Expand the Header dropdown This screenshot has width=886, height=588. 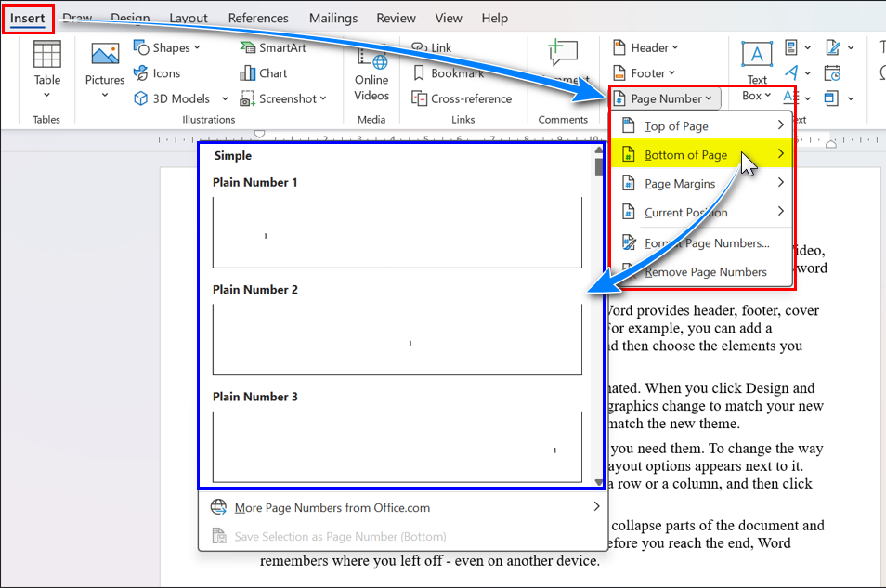pos(645,47)
